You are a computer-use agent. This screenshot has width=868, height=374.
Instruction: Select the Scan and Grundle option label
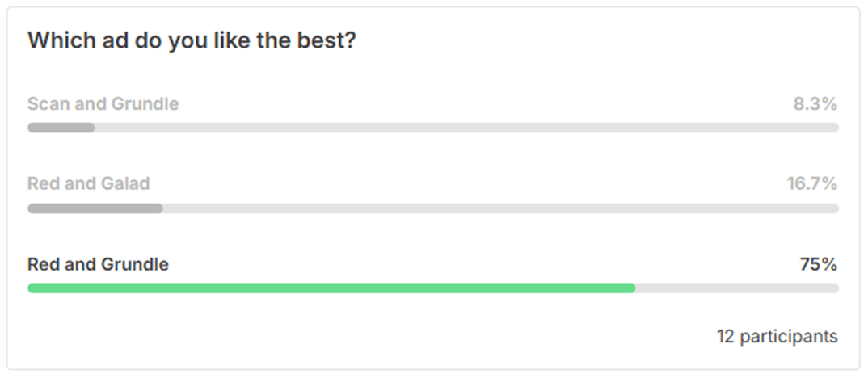click(x=103, y=103)
